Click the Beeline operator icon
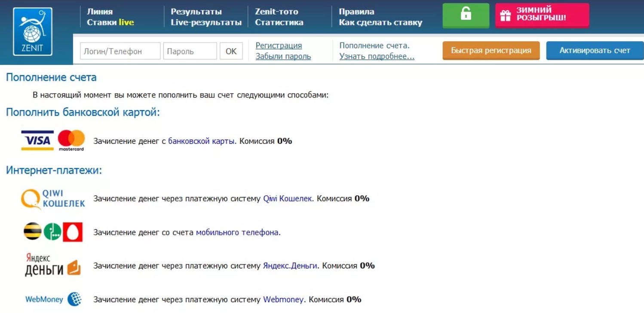Viewport: 644px width, 313px height. point(33,231)
